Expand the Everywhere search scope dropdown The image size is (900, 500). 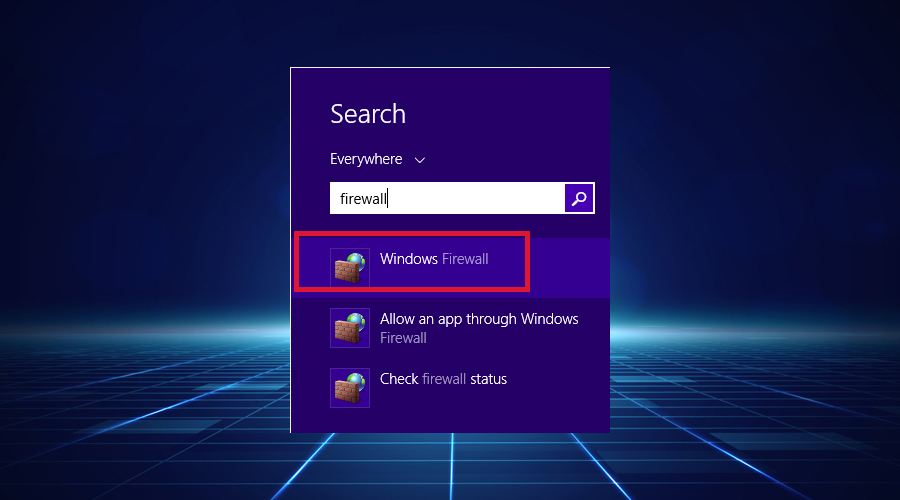point(377,159)
